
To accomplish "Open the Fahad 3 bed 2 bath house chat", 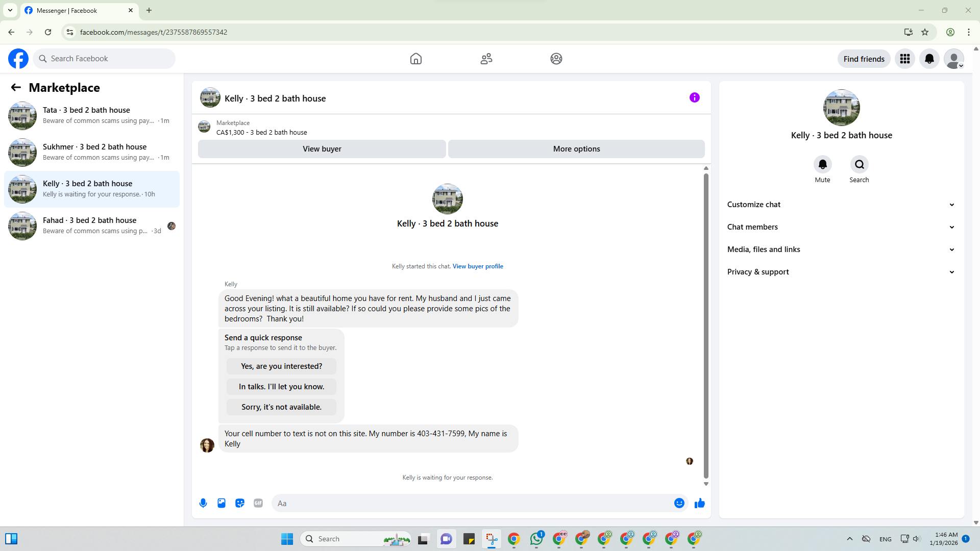I will 92,226.
